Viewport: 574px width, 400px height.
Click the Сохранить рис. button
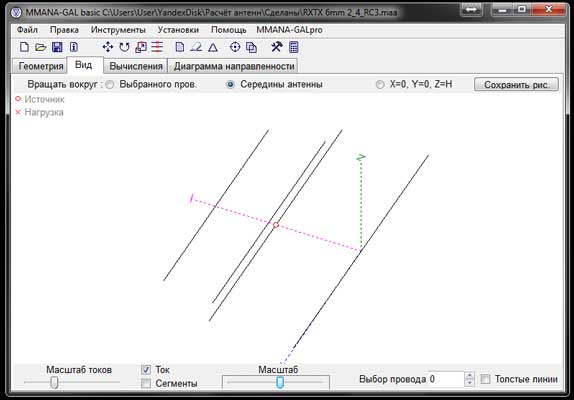[517, 85]
